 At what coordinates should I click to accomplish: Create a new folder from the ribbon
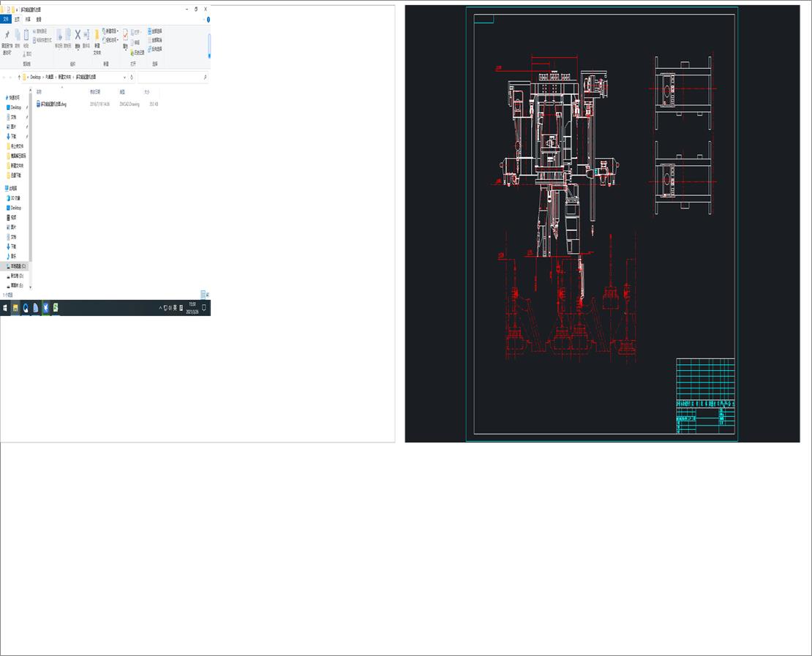point(97,42)
